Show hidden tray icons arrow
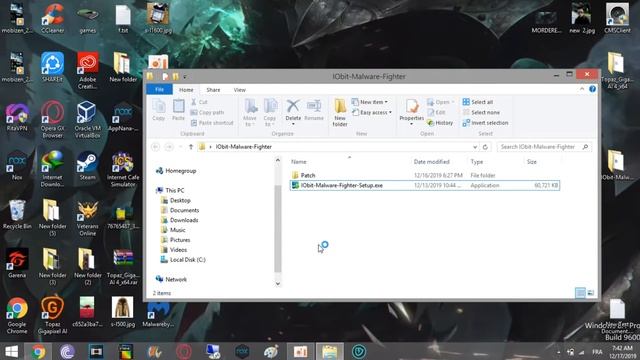Viewport: 640px width, 360px height. pos(558,352)
